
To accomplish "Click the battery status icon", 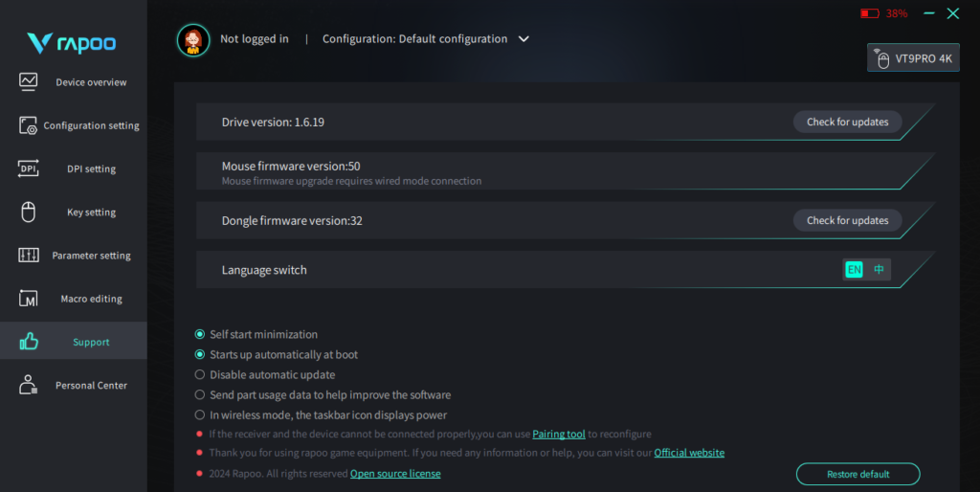I will (x=869, y=14).
